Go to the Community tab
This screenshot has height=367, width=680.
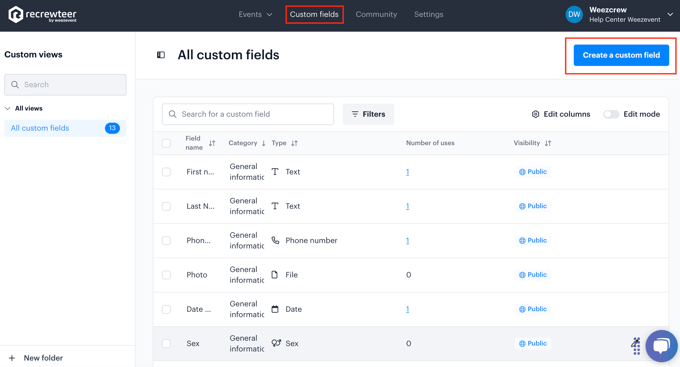376,14
